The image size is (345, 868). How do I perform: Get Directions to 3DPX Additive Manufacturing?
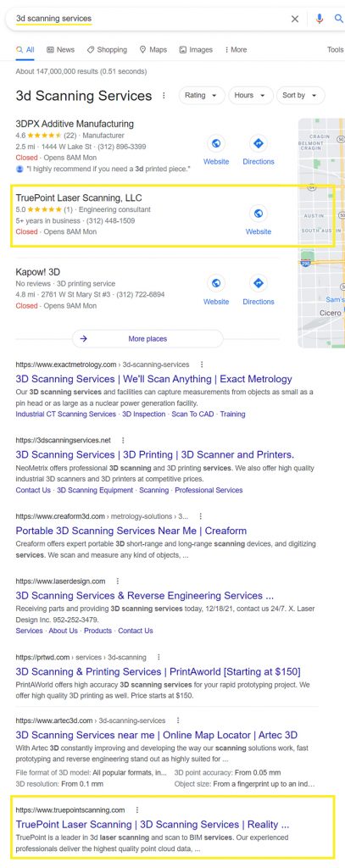[258, 144]
